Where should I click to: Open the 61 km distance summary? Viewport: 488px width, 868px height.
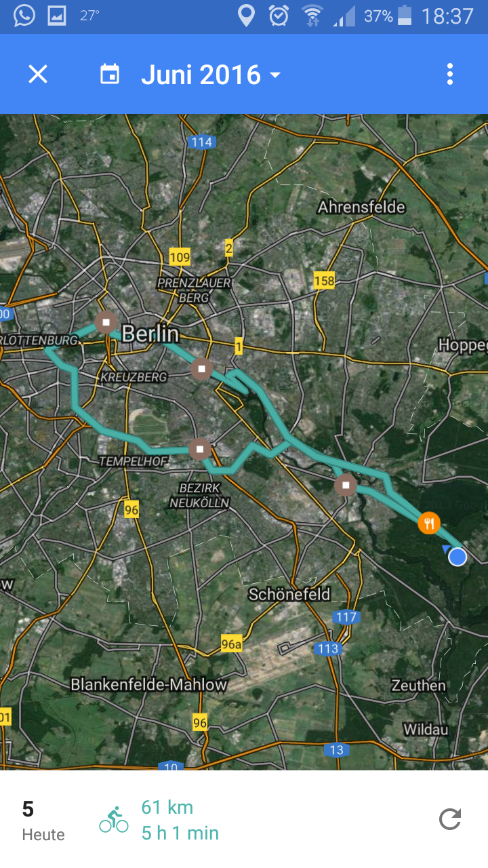[167, 807]
